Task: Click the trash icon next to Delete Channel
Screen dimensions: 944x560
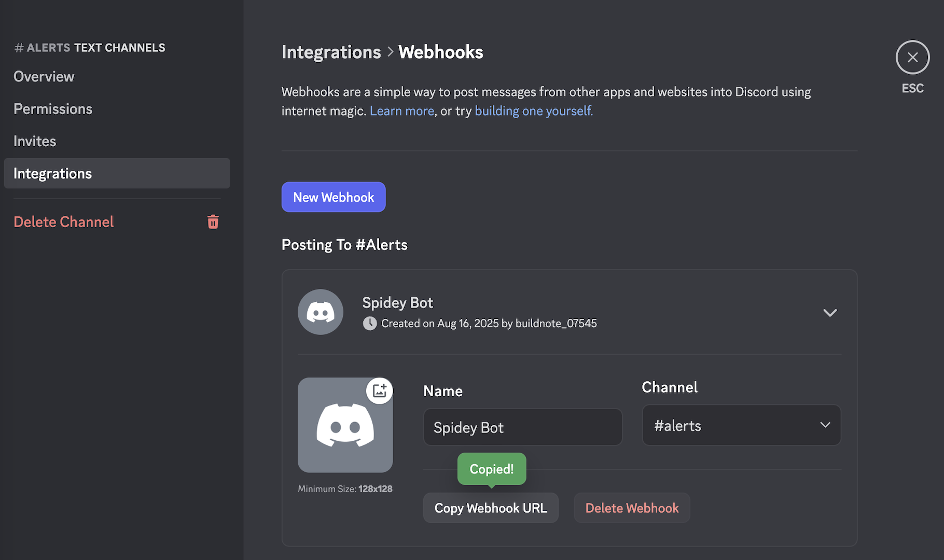Action: click(x=213, y=222)
